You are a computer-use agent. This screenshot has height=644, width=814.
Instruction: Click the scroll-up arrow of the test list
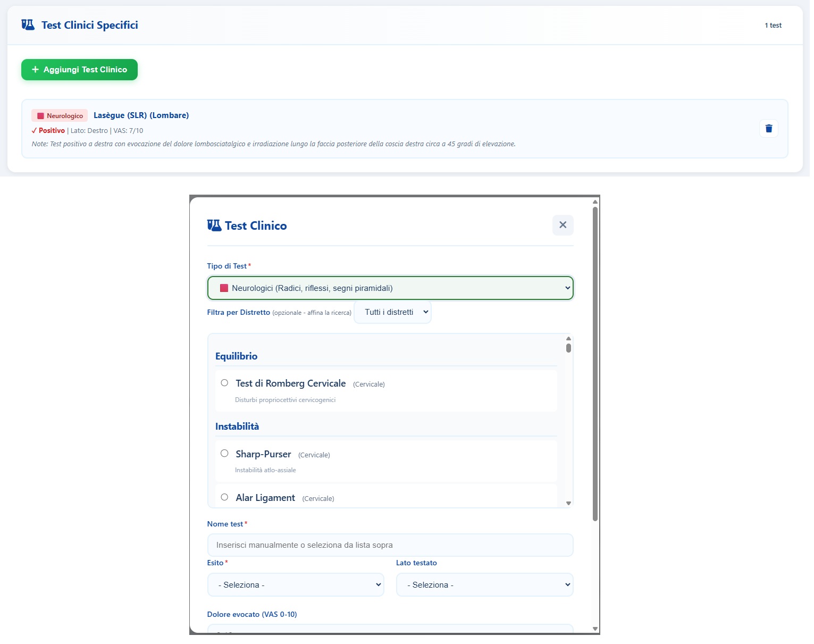pyautogui.click(x=568, y=339)
